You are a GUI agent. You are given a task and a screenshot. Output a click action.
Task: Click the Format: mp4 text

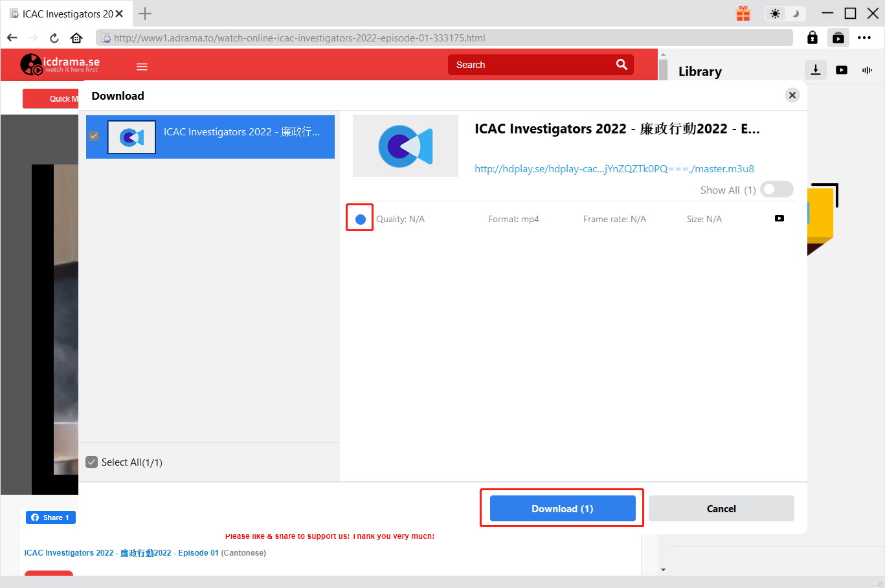point(513,219)
